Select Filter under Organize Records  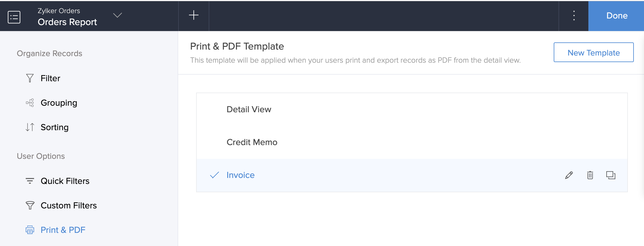click(50, 78)
